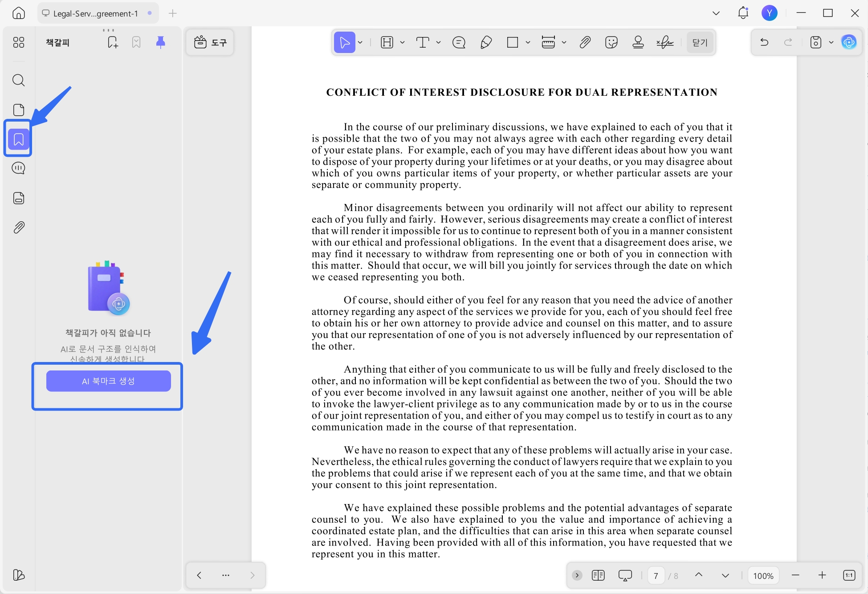Expand the Selection tool dropdown arrow
This screenshot has height=594, width=868.
click(361, 42)
